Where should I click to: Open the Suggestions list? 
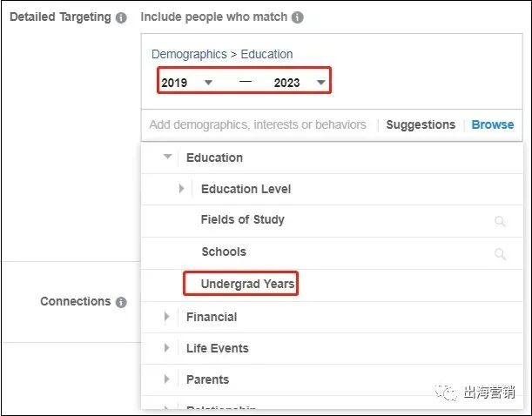421,124
